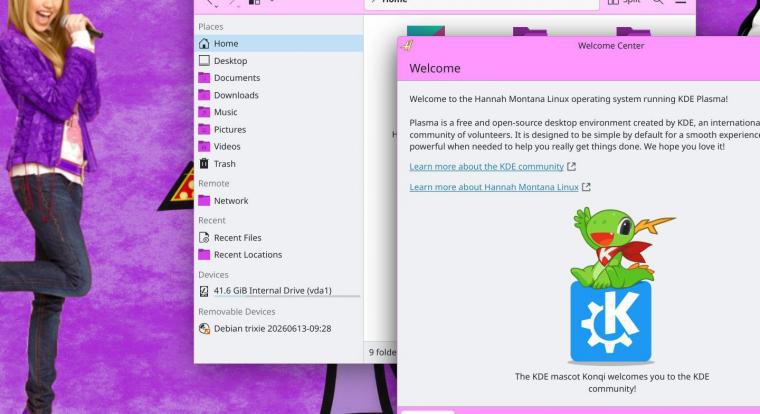Open the Trash from the sidebar
Viewport: 760px width, 414px height.
click(279, 164)
